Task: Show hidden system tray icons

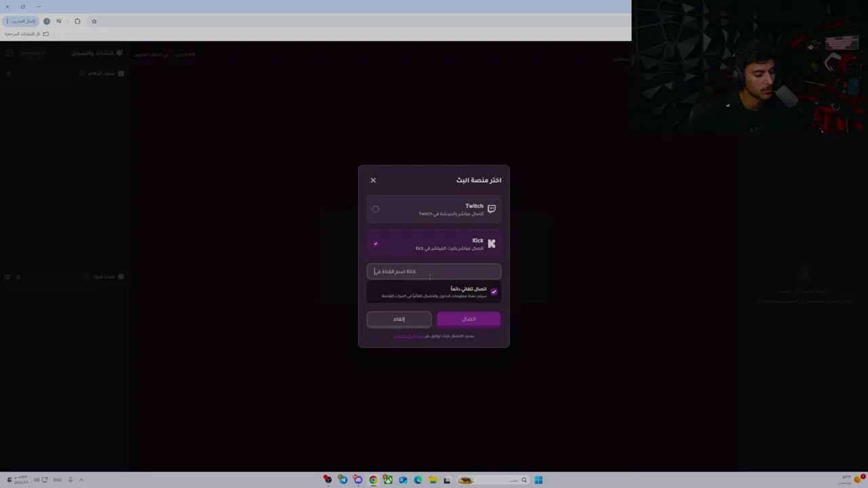Action: (81, 480)
